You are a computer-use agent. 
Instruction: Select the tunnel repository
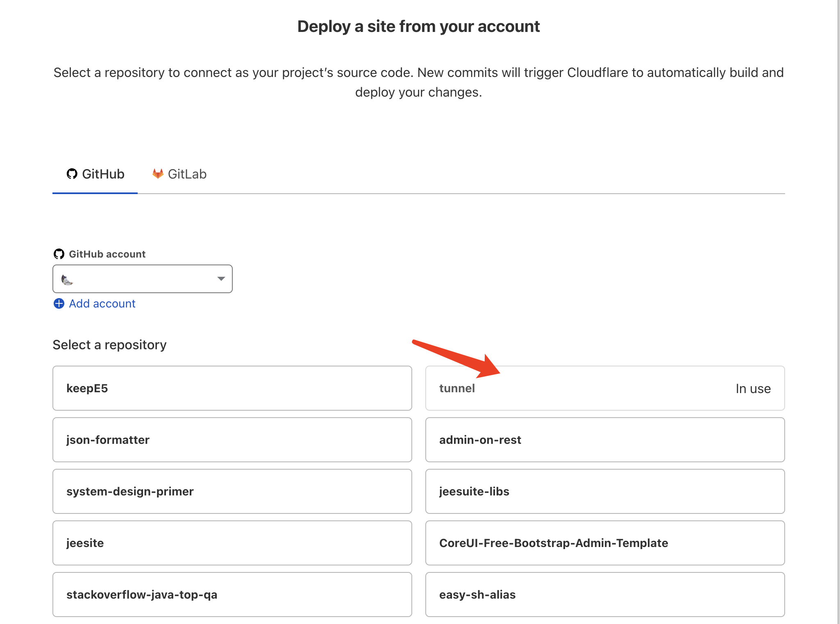[x=604, y=388]
